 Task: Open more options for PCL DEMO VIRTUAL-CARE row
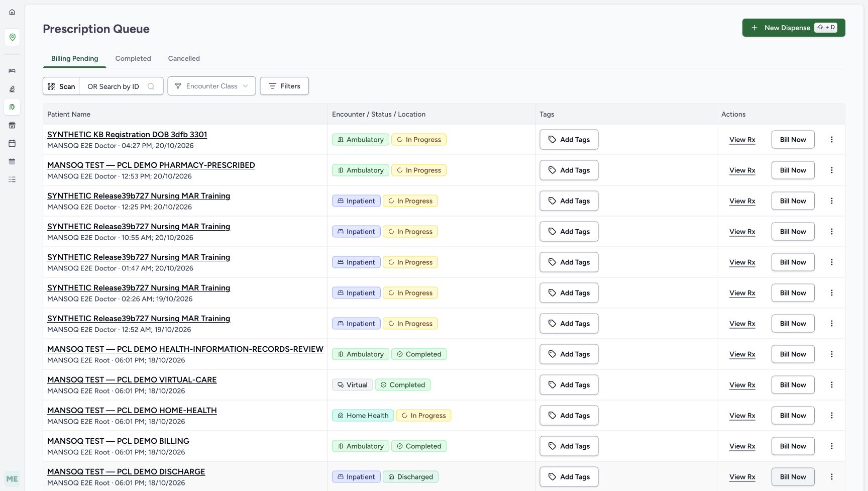tap(831, 385)
